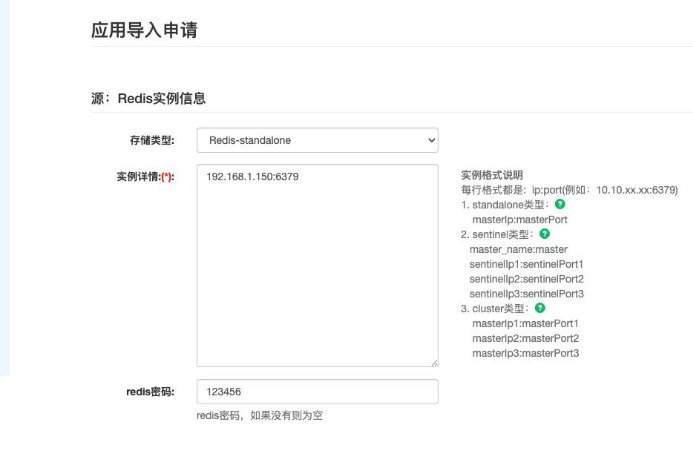This screenshot has width=693, height=455.
Task: Click the masterIp3:masterPort3 example line
Action: 525,353
